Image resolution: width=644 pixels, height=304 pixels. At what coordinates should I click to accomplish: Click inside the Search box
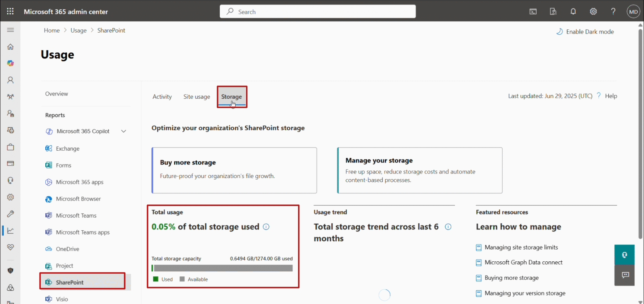pyautogui.click(x=317, y=11)
